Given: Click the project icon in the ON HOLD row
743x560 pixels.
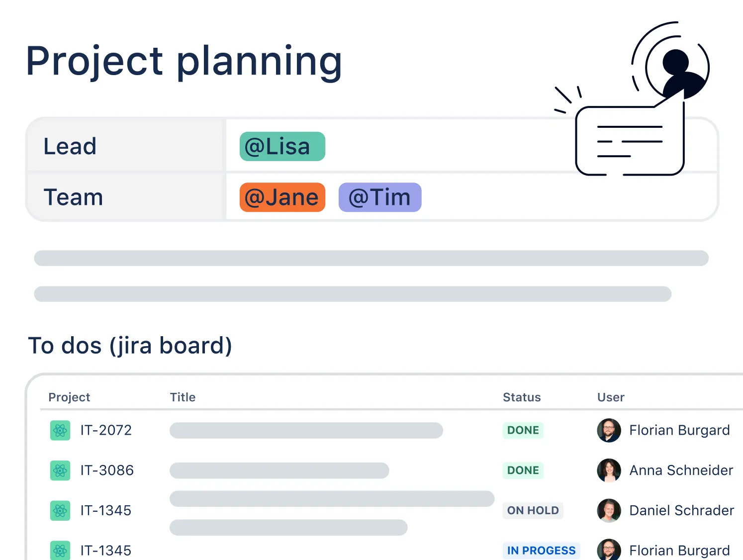Looking at the screenshot, I should tap(60, 511).
